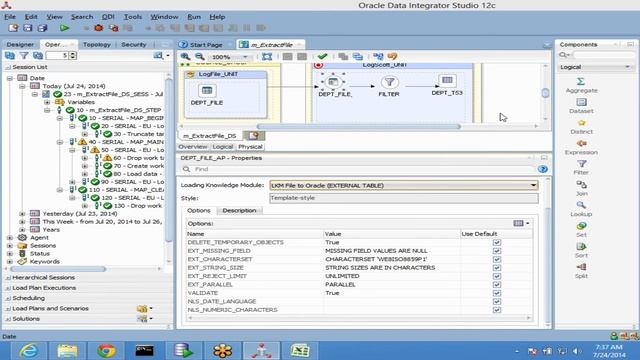The image size is (640, 360).
Task: Toggle Use Default for VALIDATE
Action: coord(497,293)
